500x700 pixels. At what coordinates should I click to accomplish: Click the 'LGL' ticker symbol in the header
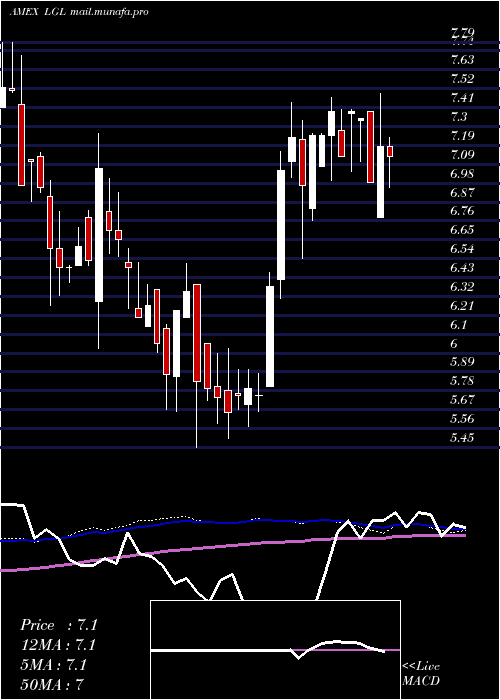pyautogui.click(x=56, y=12)
